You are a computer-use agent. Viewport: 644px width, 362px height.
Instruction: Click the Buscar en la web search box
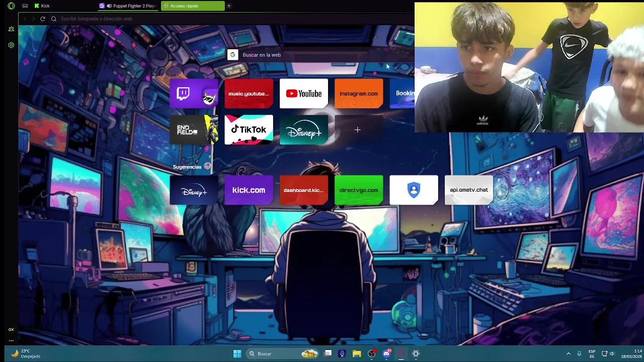[320, 55]
